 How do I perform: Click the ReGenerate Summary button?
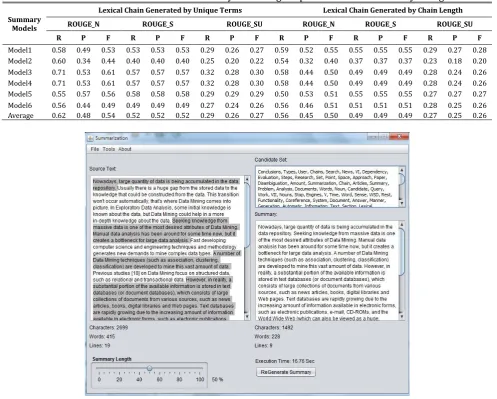click(x=286, y=372)
